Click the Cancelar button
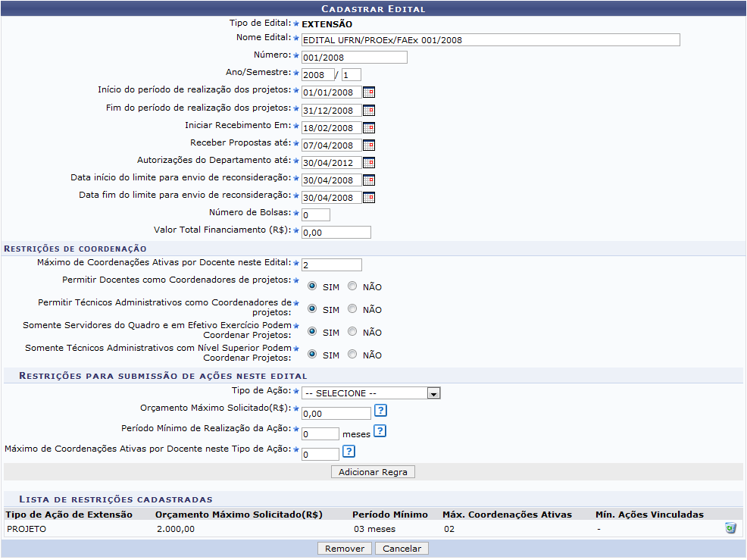 pos(402,549)
